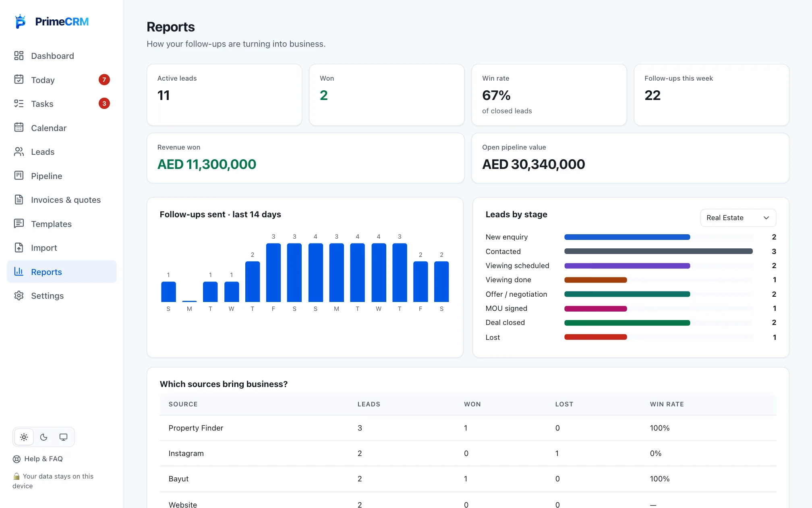Click the red Lost stage bar
The height and width of the screenshot is (508, 812).
click(596, 337)
